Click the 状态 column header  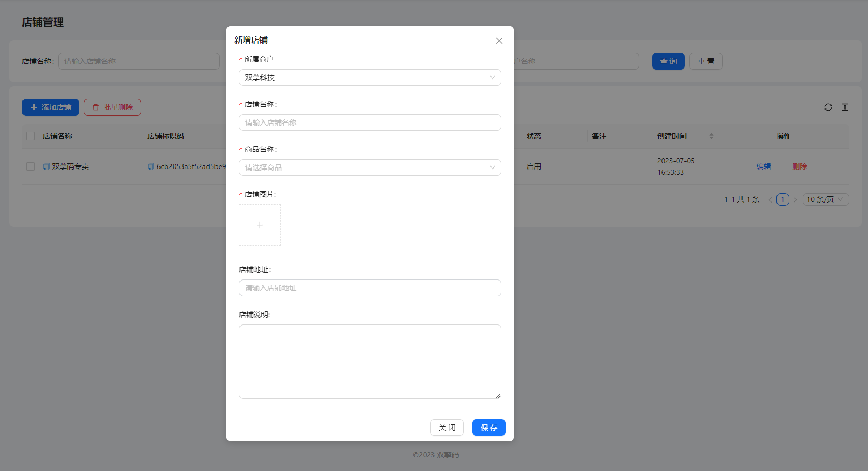click(x=534, y=136)
